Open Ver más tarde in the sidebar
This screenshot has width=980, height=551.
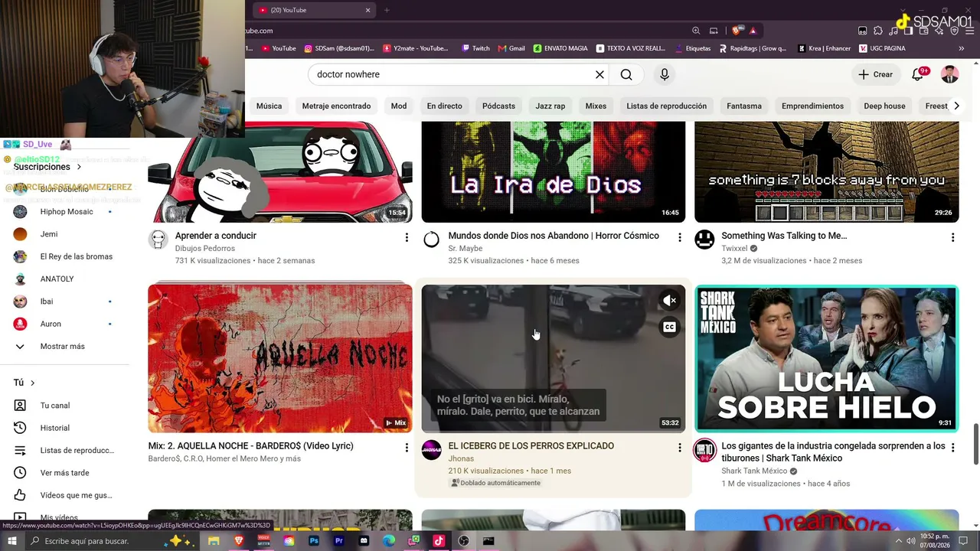pyautogui.click(x=64, y=473)
